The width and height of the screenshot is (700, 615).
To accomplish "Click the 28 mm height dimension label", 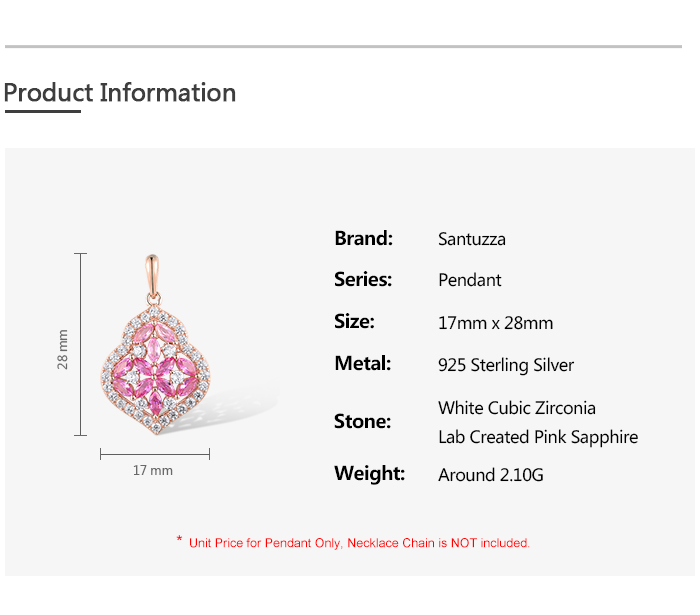I will [62, 349].
